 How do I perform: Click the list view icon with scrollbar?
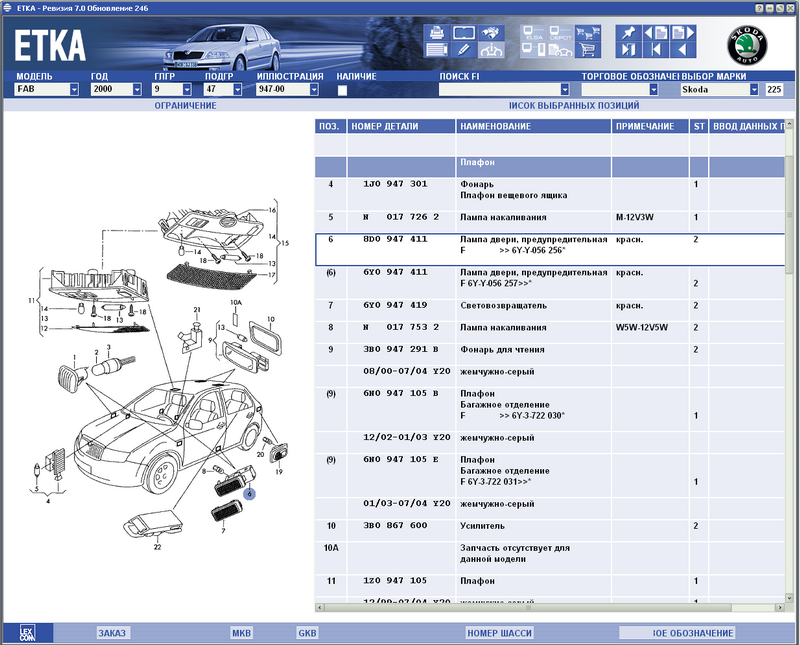coord(436,50)
